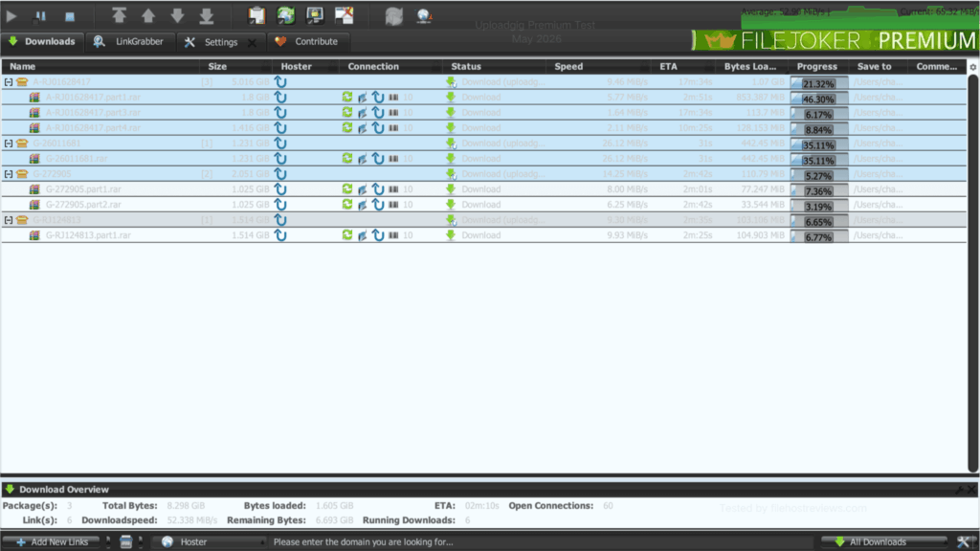The height and width of the screenshot is (551, 980).
Task: Click the Save to column header
Action: point(878,66)
